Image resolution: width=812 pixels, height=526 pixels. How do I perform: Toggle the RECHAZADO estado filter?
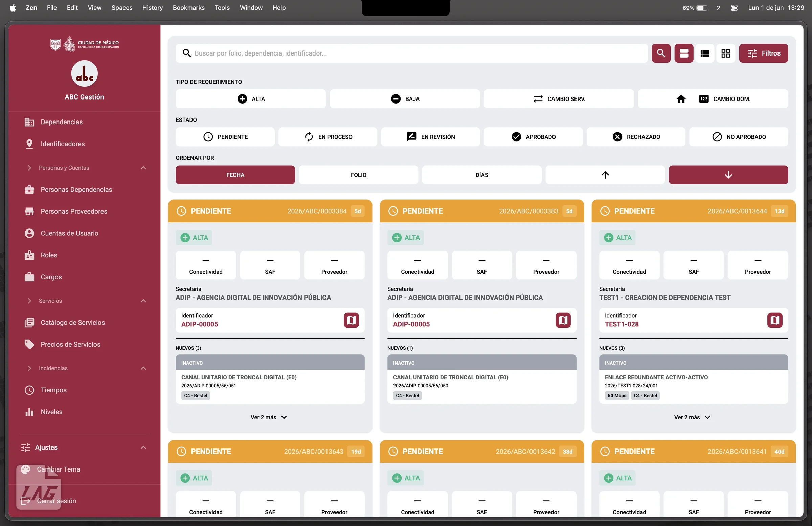[636, 137]
